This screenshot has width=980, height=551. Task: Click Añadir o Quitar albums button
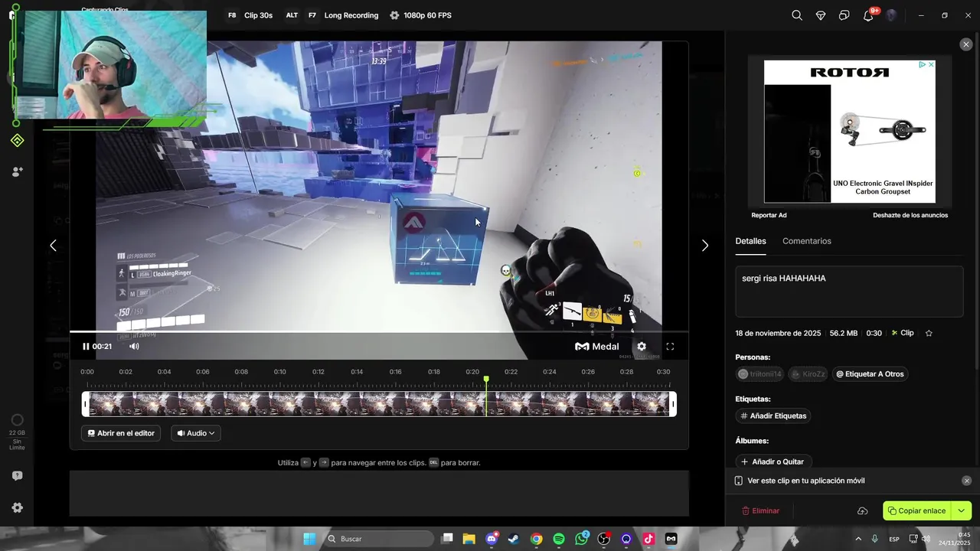pyautogui.click(x=773, y=461)
